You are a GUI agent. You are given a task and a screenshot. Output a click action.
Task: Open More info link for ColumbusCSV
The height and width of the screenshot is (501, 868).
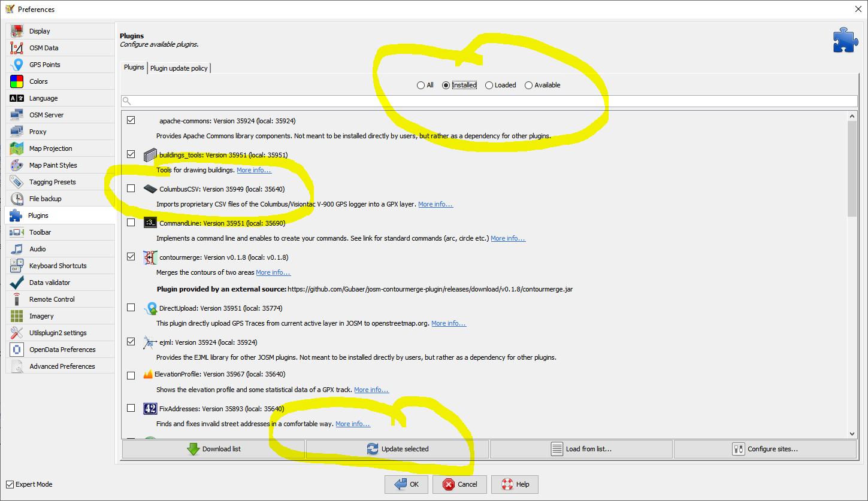pos(435,204)
